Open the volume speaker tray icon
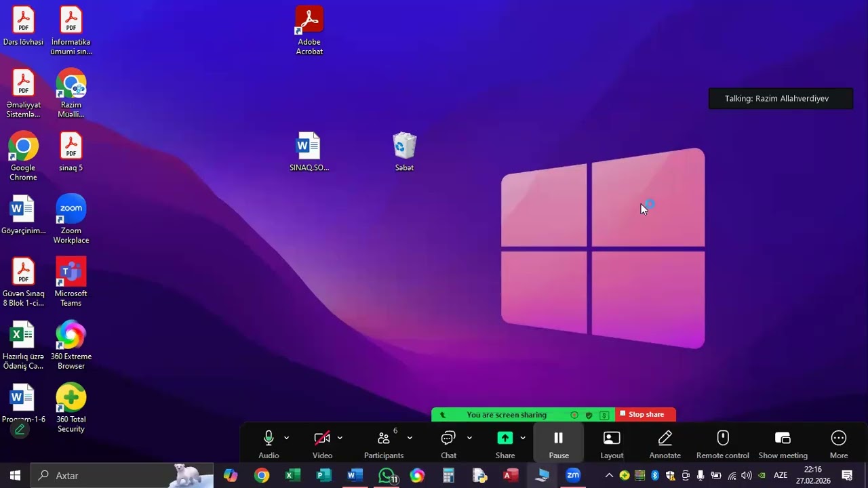The image size is (868, 488). (x=747, y=476)
